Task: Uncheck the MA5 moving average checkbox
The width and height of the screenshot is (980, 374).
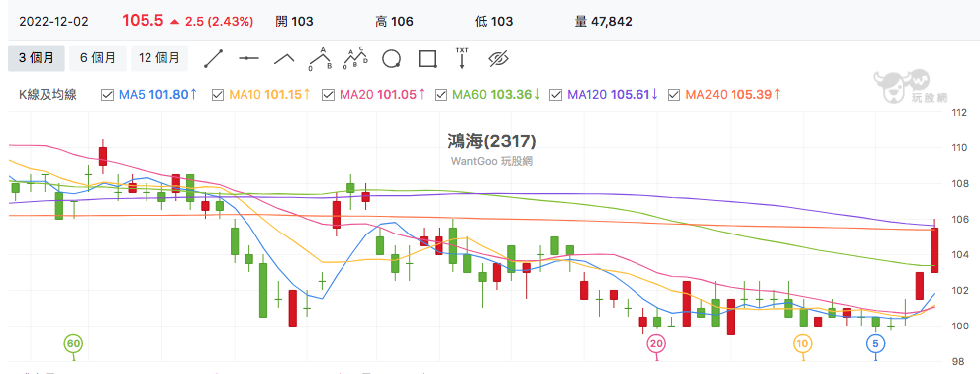Action: coord(108,95)
